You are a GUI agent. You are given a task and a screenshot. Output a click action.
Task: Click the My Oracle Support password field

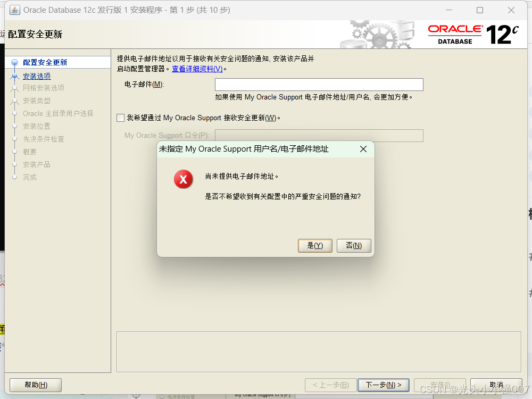coord(319,135)
